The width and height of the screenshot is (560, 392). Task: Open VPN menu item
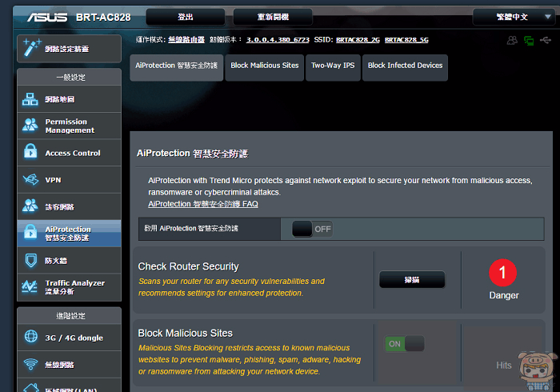70,180
